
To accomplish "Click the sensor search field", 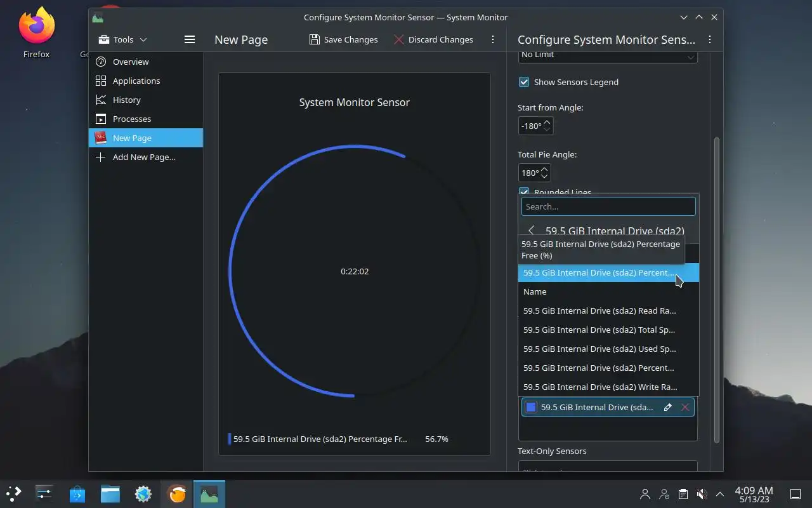I will (608, 206).
